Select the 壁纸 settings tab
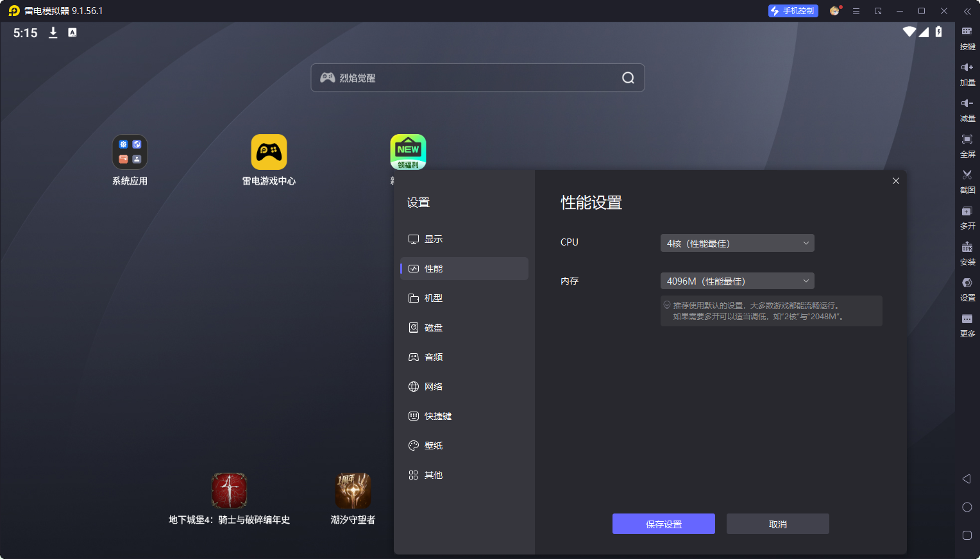 point(464,446)
